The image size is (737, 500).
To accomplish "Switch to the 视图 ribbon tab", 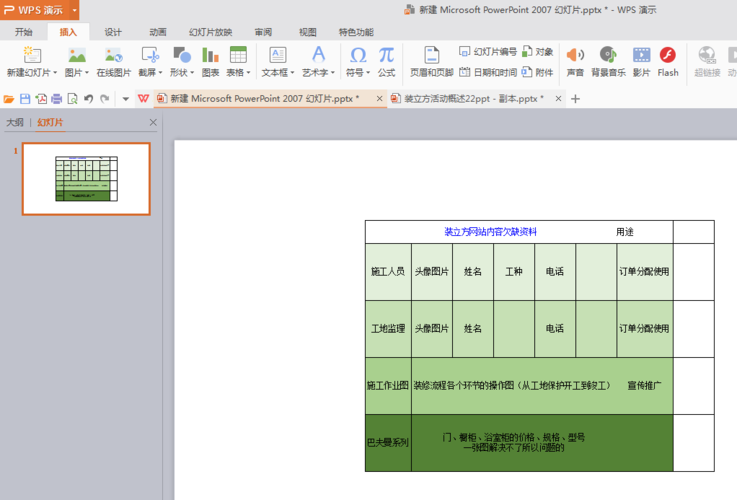I will pos(308,32).
